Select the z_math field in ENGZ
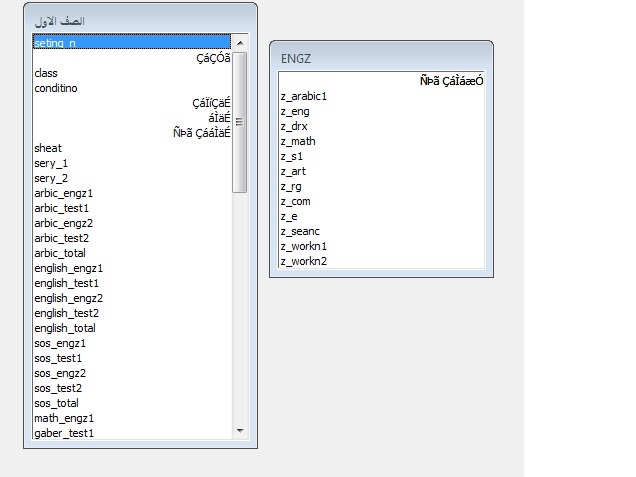 298,141
